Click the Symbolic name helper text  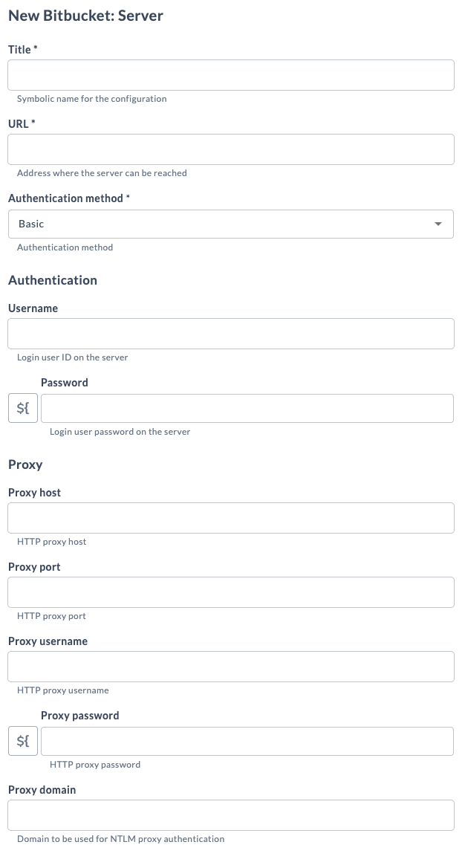(91, 98)
